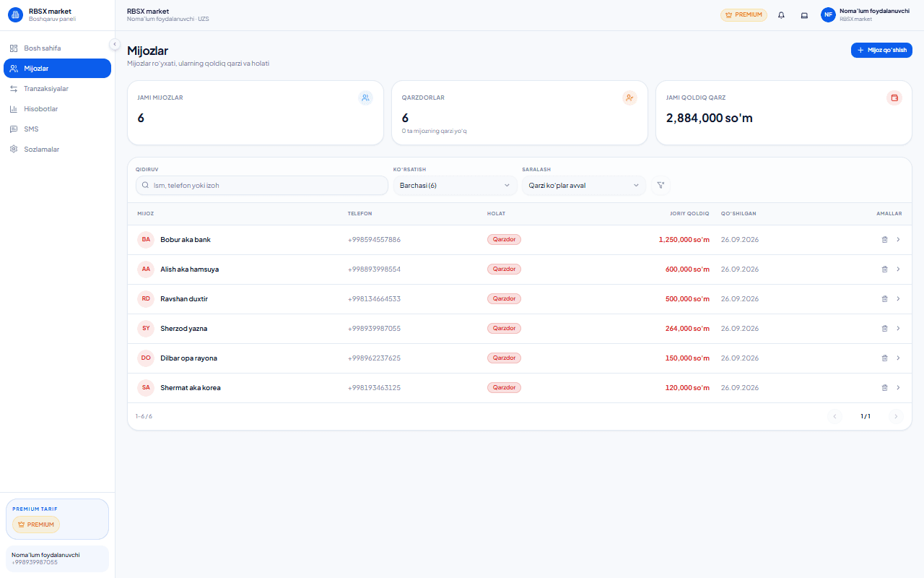The height and width of the screenshot is (578, 924).
Task: Click the PREMIUM badge in top bar
Action: pyautogui.click(x=744, y=14)
